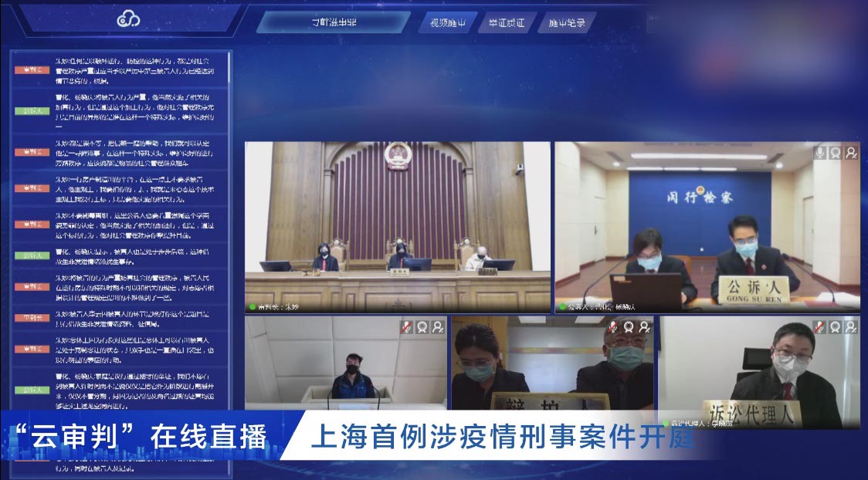Image resolution: width=868 pixels, height=480 pixels.
Task: Click badge icon in prosecutor video tile
Action: point(836,153)
